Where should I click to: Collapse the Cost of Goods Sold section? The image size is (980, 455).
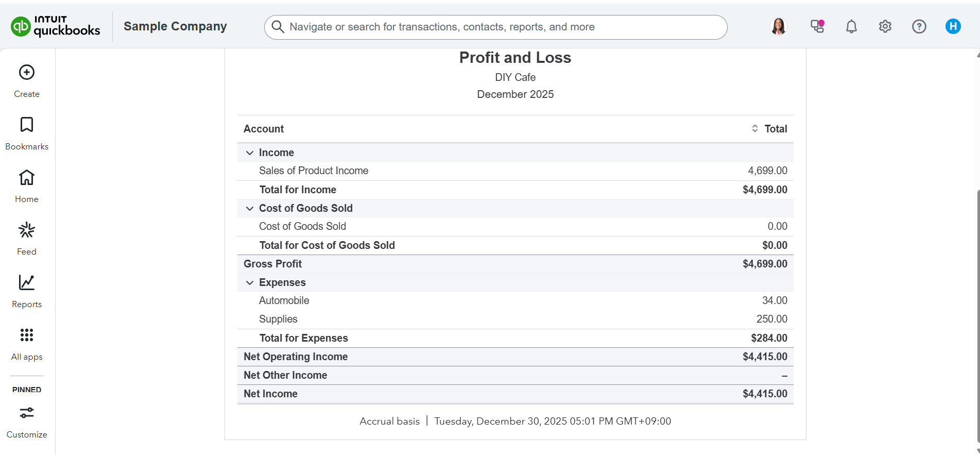pyautogui.click(x=250, y=209)
